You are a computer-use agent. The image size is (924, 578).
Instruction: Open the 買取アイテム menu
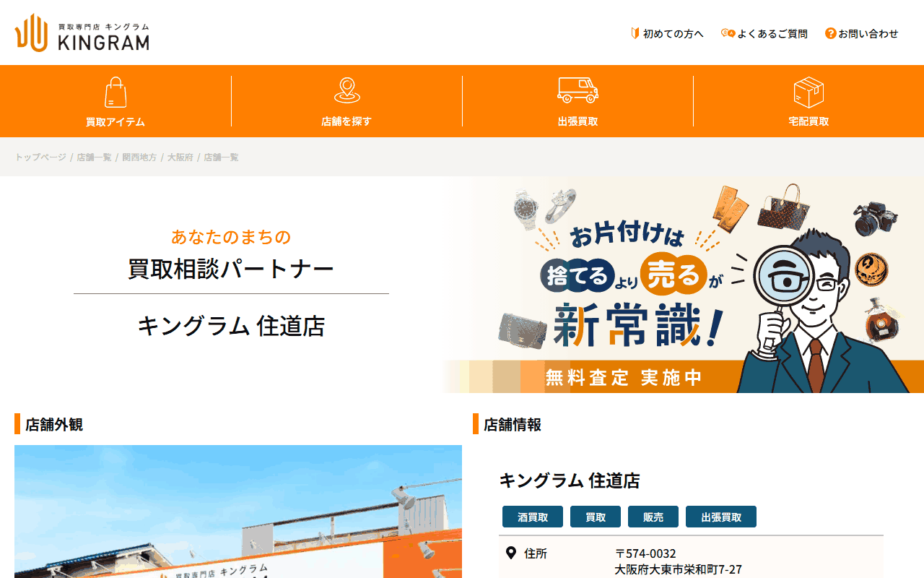tap(115, 101)
